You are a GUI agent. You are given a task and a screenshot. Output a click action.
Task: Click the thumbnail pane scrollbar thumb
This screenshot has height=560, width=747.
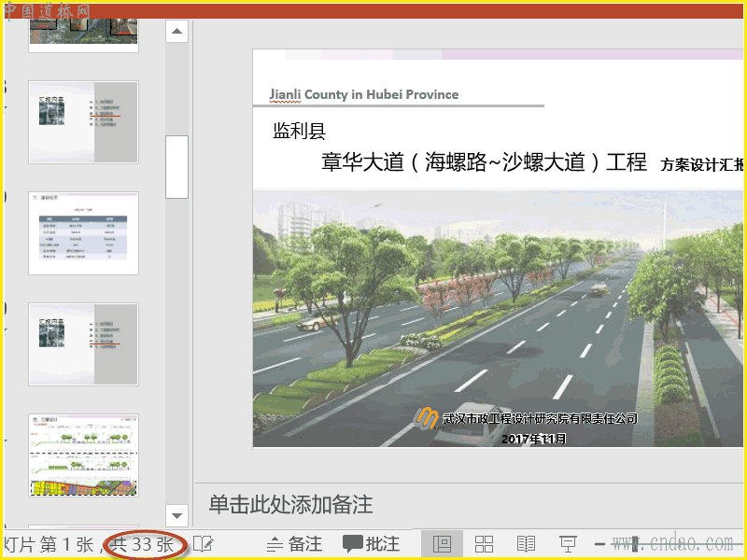(176, 166)
